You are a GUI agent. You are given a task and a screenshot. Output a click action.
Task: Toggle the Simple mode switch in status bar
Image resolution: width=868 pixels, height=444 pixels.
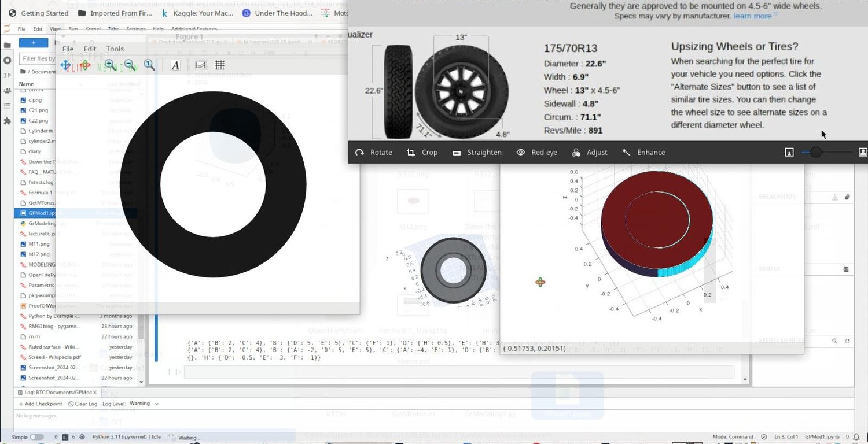(x=36, y=437)
